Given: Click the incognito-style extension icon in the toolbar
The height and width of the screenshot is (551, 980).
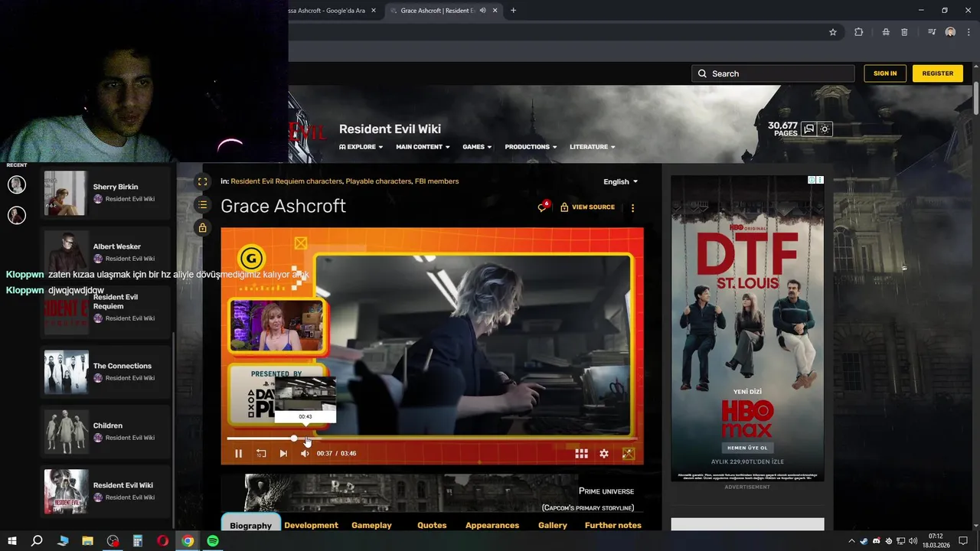Looking at the screenshot, I should click(885, 32).
